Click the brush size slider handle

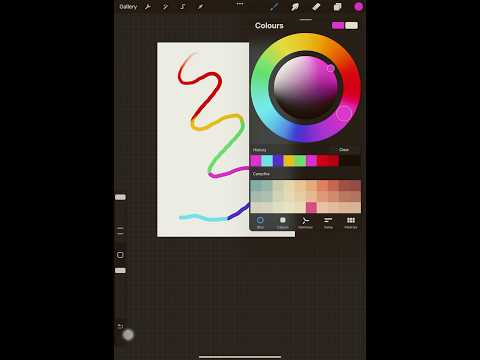[120, 197]
